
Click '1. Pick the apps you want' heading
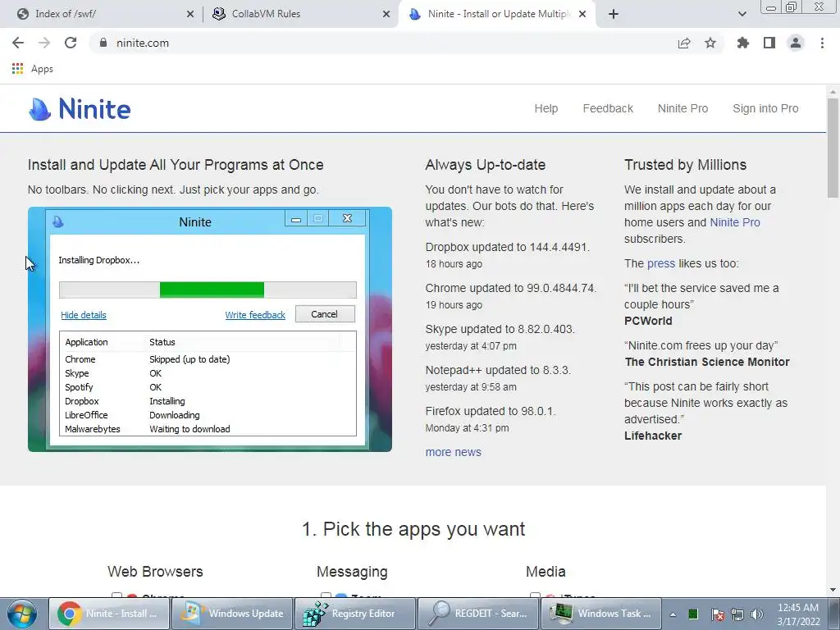(x=413, y=529)
